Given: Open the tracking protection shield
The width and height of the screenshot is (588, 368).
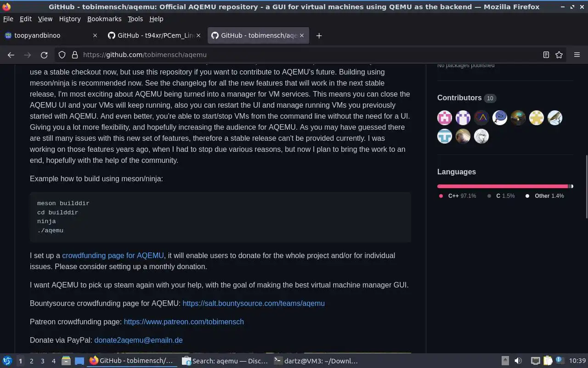Looking at the screenshot, I should tap(62, 55).
